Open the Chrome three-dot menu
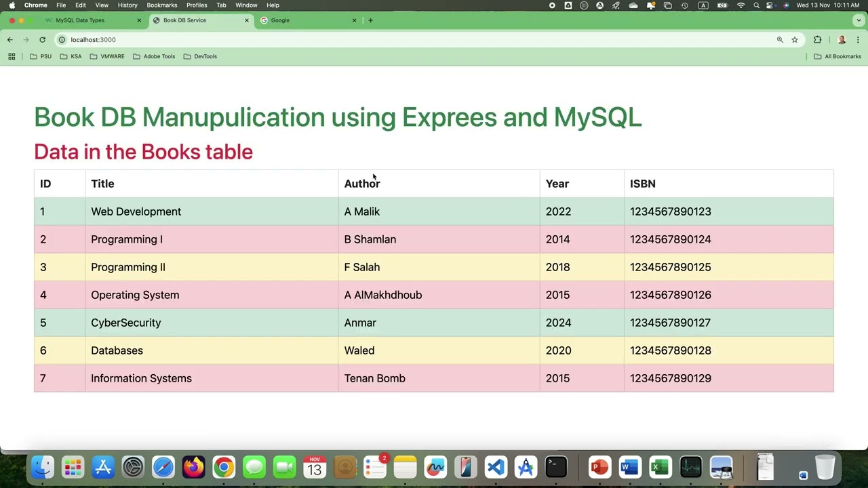Screen dimensions: 868x488 pyautogui.click(x=858, y=39)
